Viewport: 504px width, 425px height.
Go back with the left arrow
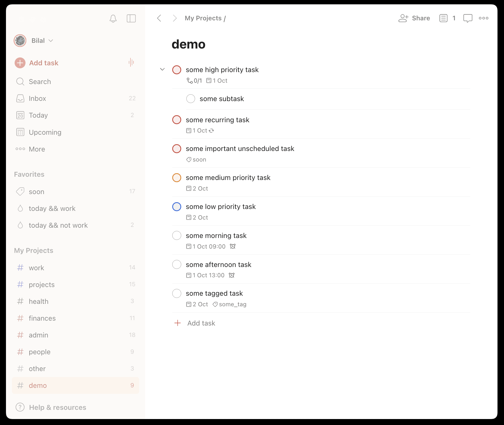pos(159,18)
